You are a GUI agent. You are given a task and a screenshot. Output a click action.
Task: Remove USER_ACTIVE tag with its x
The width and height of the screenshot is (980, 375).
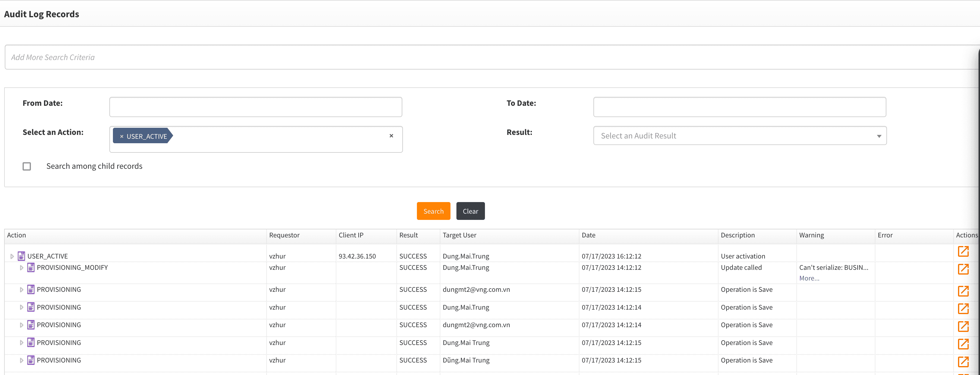click(122, 136)
